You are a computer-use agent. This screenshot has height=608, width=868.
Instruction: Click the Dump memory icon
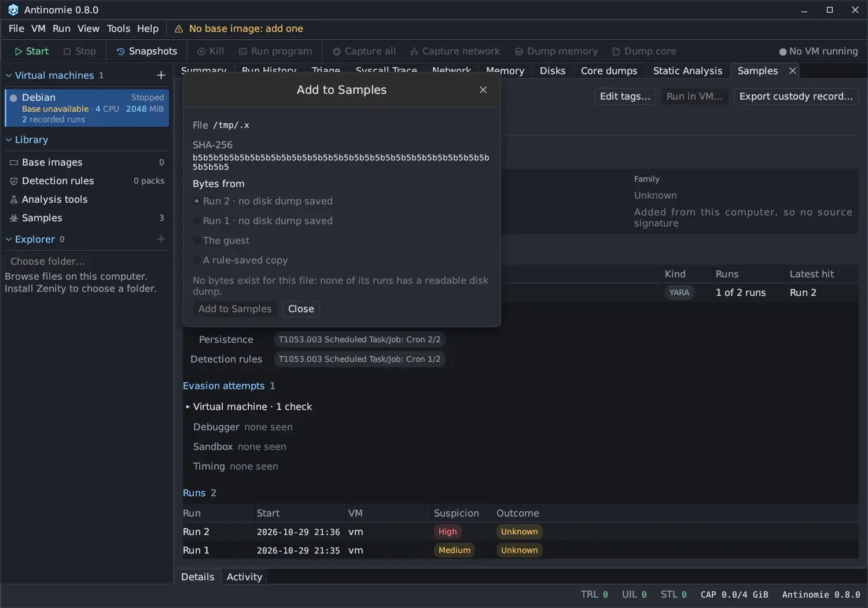coord(519,52)
